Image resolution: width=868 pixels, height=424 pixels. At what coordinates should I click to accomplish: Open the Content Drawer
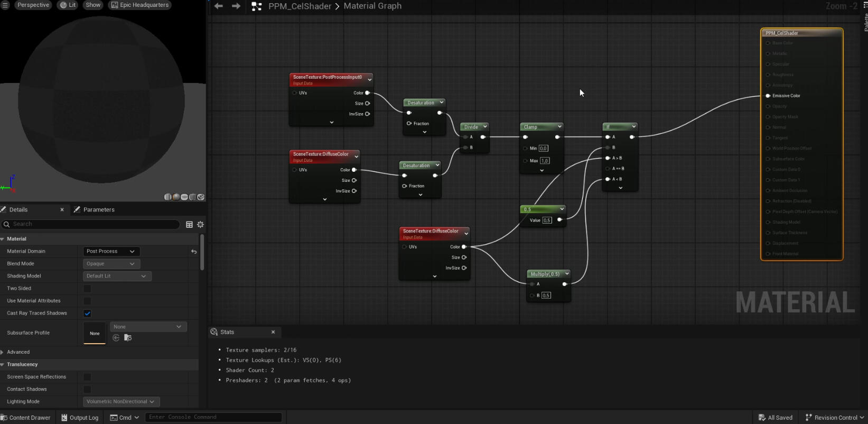25,418
